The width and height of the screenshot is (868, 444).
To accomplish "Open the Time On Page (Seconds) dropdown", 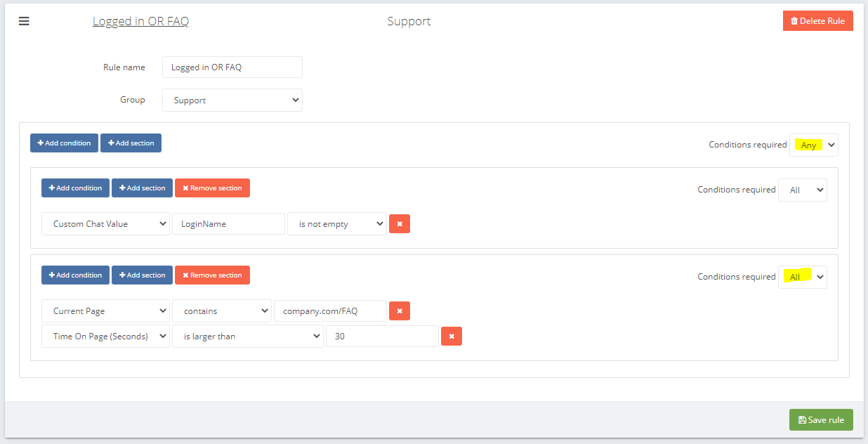I will click(105, 336).
